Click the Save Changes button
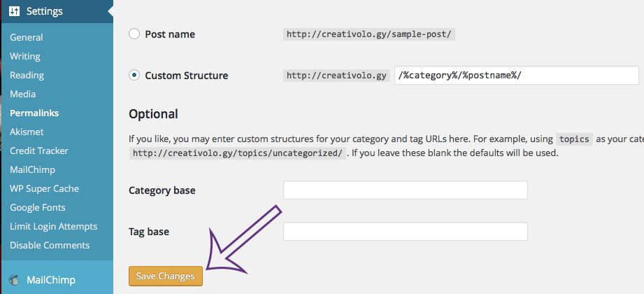This screenshot has height=294, width=644. 166,276
